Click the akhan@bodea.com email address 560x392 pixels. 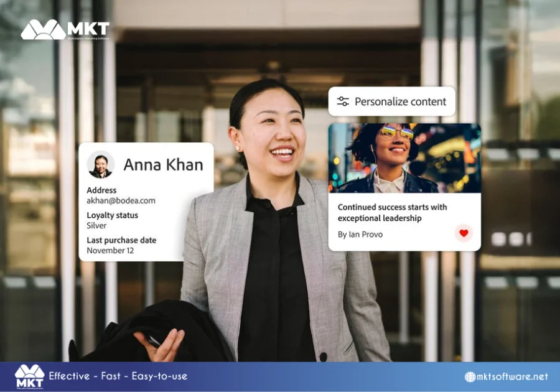[121, 200]
